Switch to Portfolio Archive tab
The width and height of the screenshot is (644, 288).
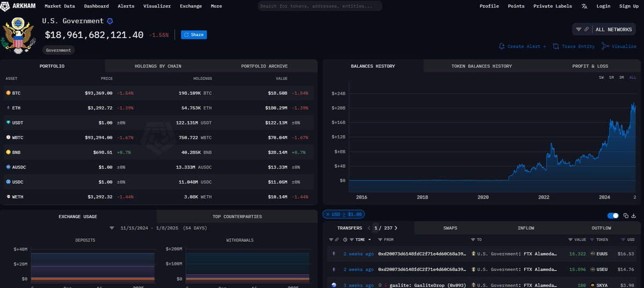(x=265, y=66)
